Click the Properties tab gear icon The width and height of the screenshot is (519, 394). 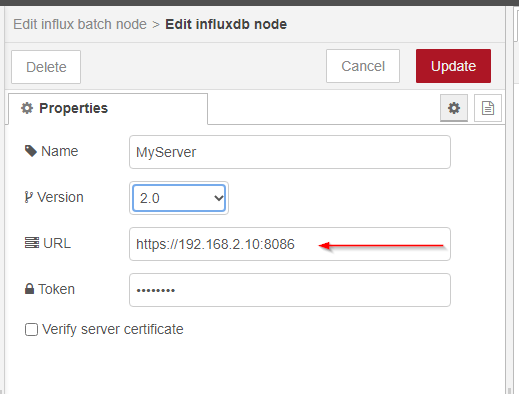27,108
